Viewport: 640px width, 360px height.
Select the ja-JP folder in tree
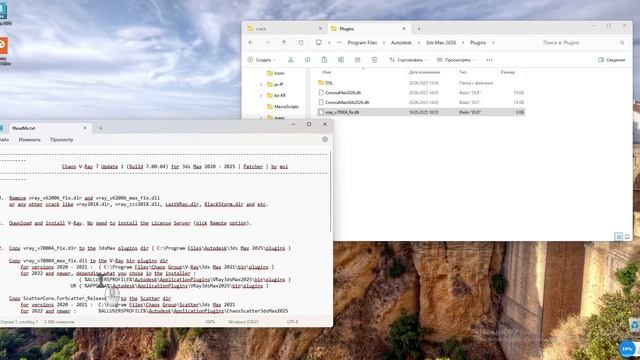pos(276,84)
